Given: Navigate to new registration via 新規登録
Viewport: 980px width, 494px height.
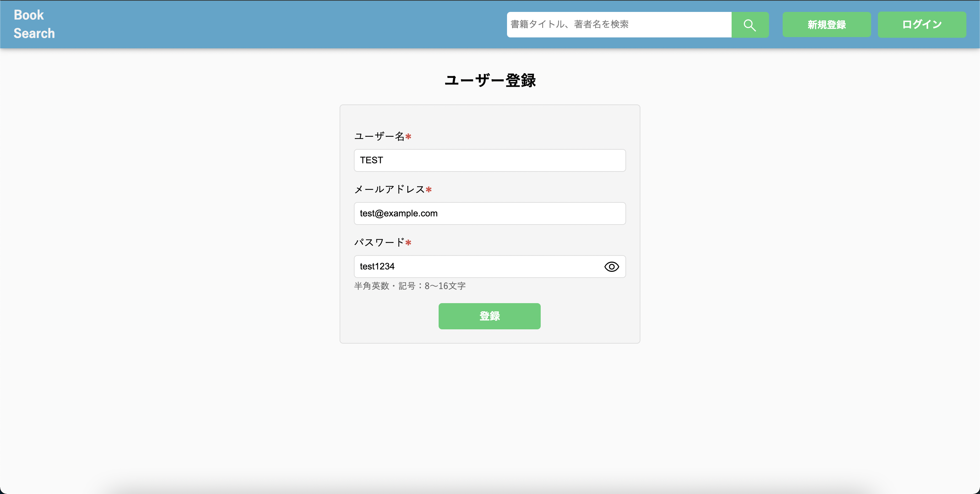Looking at the screenshot, I should [826, 24].
